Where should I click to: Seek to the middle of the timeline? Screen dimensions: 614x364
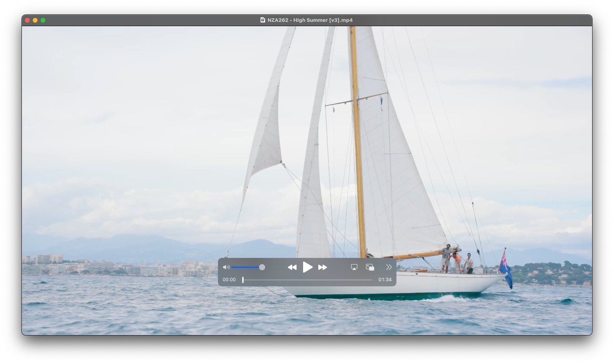tap(308, 280)
